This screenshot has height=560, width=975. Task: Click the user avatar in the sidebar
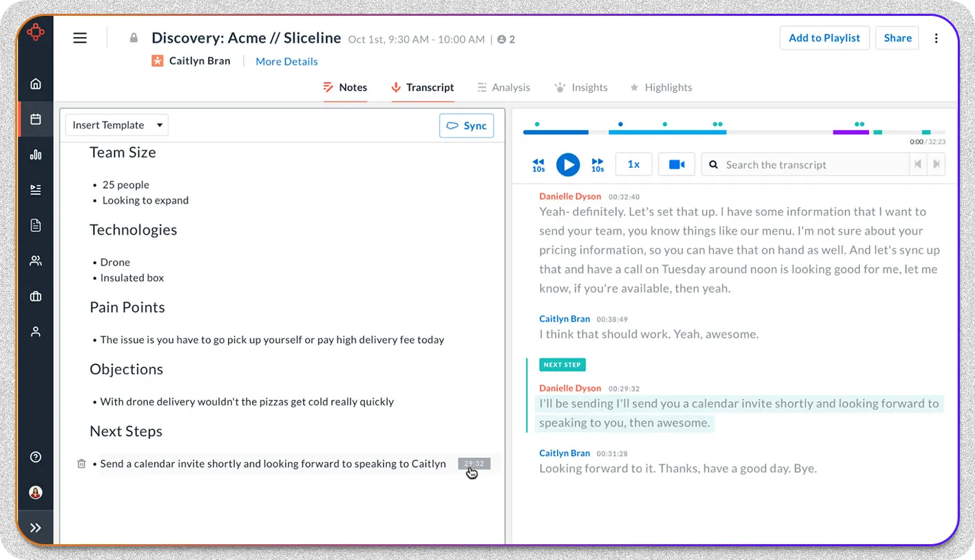36,493
